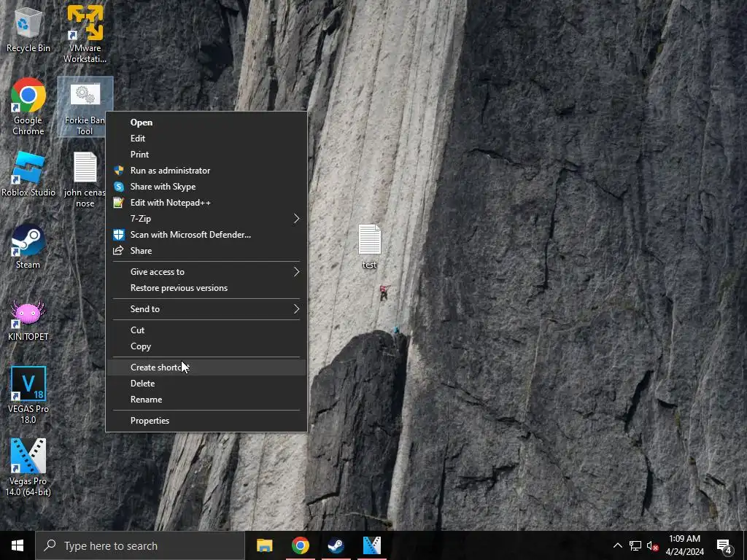Choose Cut in the context menu
747x560 pixels.
click(206, 330)
